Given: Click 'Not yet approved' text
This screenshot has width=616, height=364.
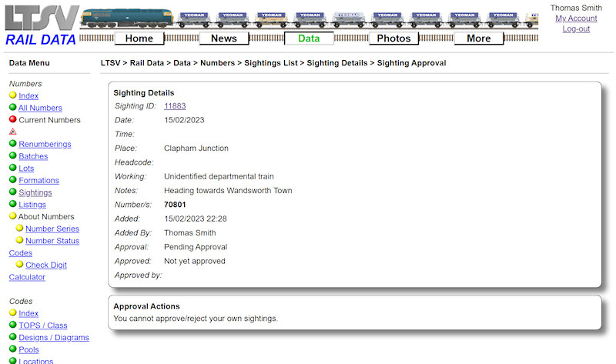Looking at the screenshot, I should (x=195, y=261).
